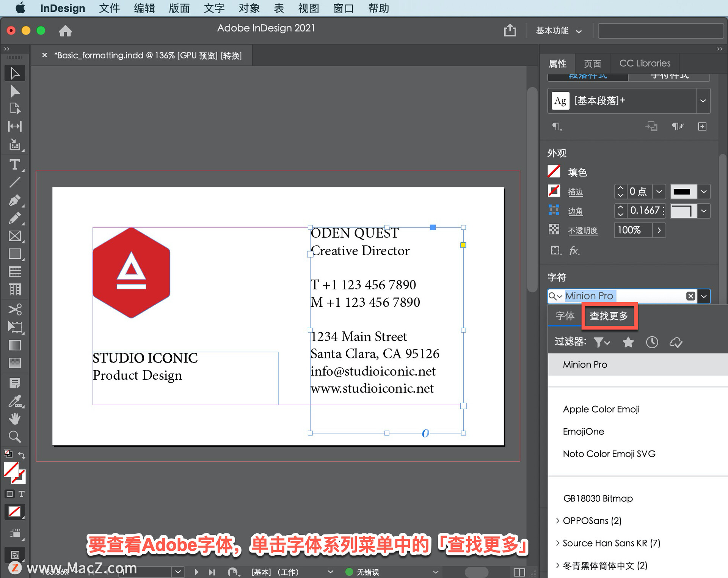Switch to the 页面 tab
Viewport: 728px width, 578px height.
point(593,63)
